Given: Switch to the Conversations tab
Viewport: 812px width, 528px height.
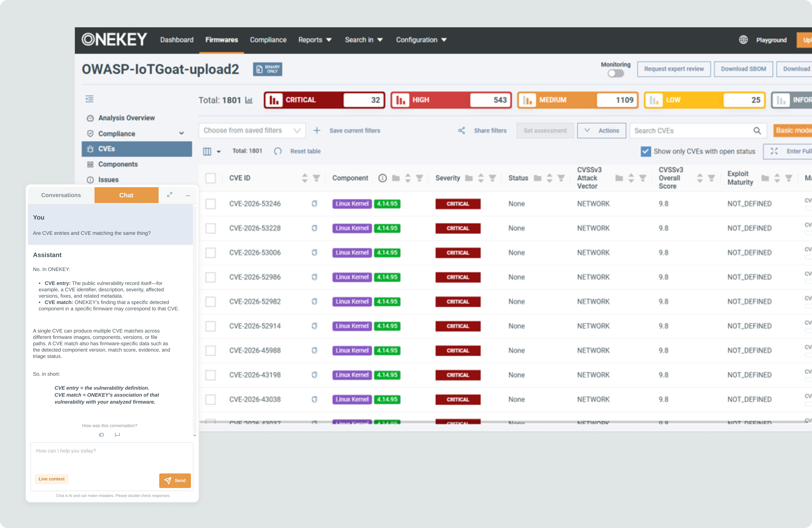Looking at the screenshot, I should pyautogui.click(x=61, y=195).
